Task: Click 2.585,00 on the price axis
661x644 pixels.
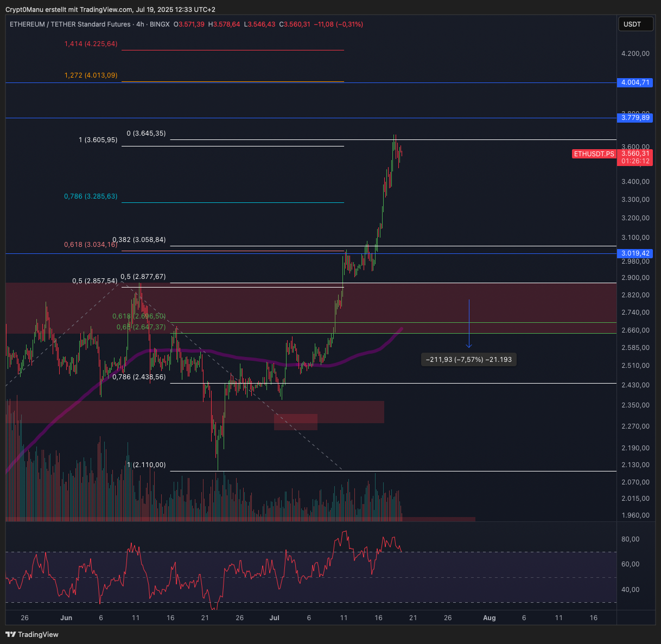Action: tap(635, 347)
